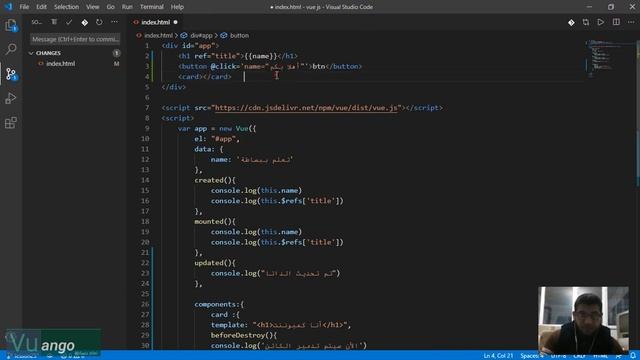
Task: Click button in the breadcrumb
Action: pyautogui.click(x=239, y=36)
